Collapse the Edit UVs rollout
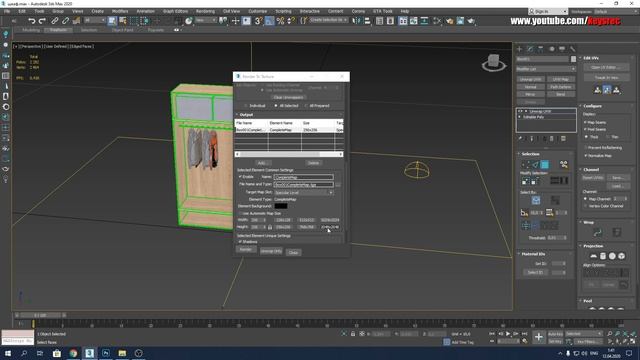The image size is (640, 360). tap(591, 58)
